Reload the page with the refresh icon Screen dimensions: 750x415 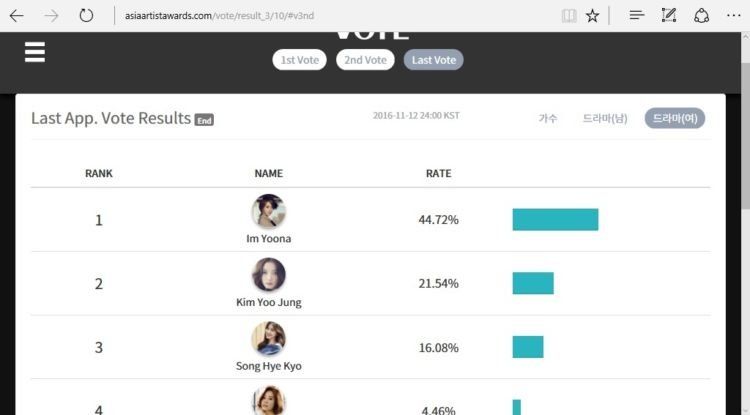click(86, 15)
